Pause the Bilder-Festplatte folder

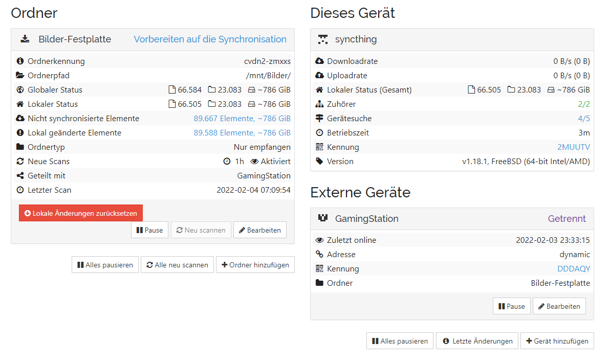click(x=149, y=230)
